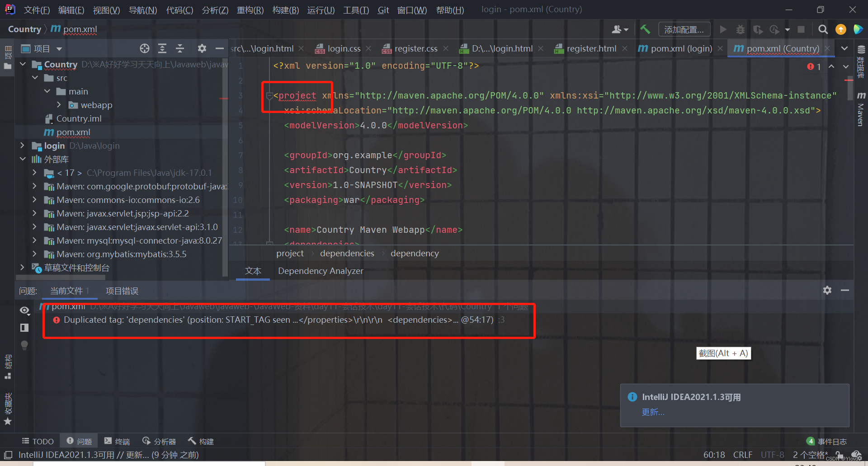Screen dimensions: 868x466
Task: Open the Profiler tool window
Action: (159, 441)
